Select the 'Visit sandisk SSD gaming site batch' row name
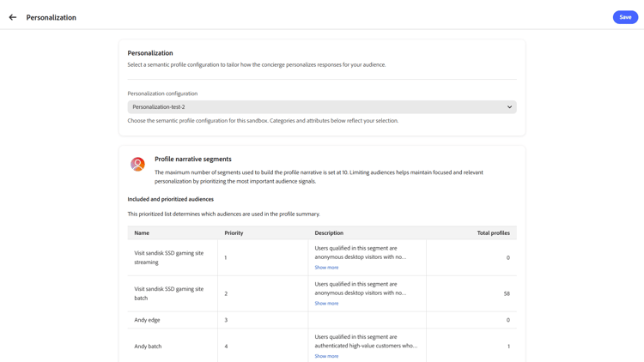Viewport: 644px width, 362px height. point(169,293)
